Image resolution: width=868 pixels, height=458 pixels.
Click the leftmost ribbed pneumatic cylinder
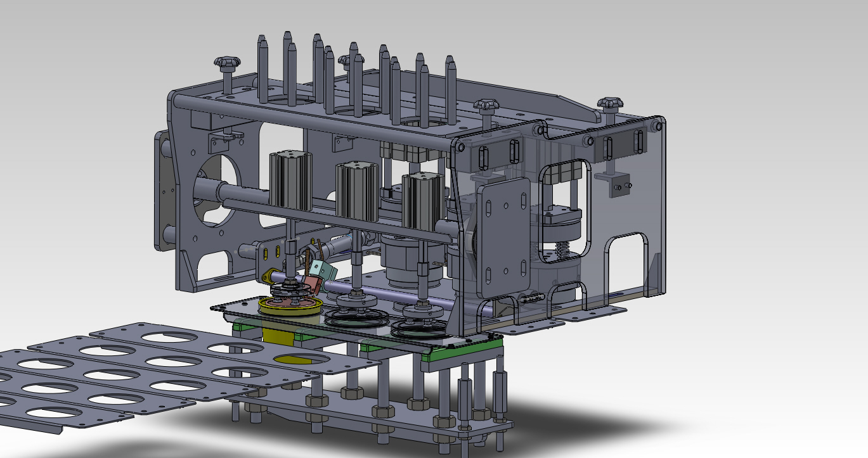pyautogui.click(x=288, y=181)
